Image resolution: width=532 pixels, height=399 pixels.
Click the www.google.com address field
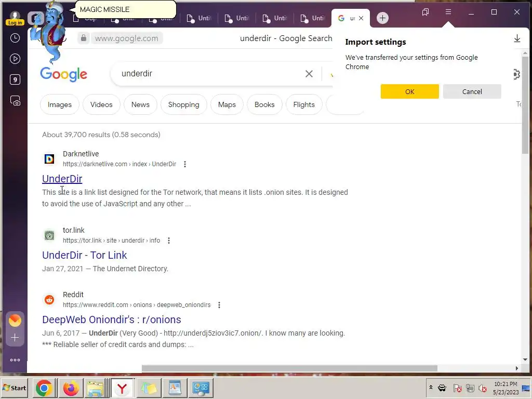(127, 38)
